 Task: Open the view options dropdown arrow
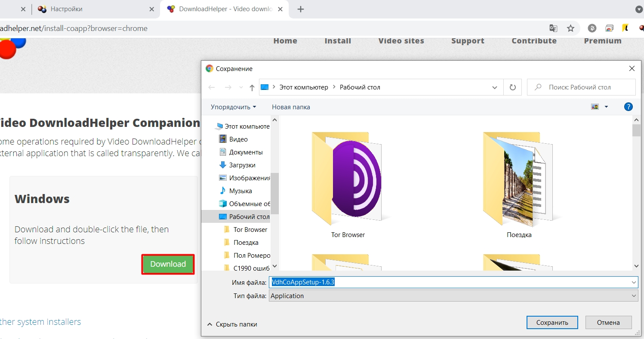[x=606, y=107]
